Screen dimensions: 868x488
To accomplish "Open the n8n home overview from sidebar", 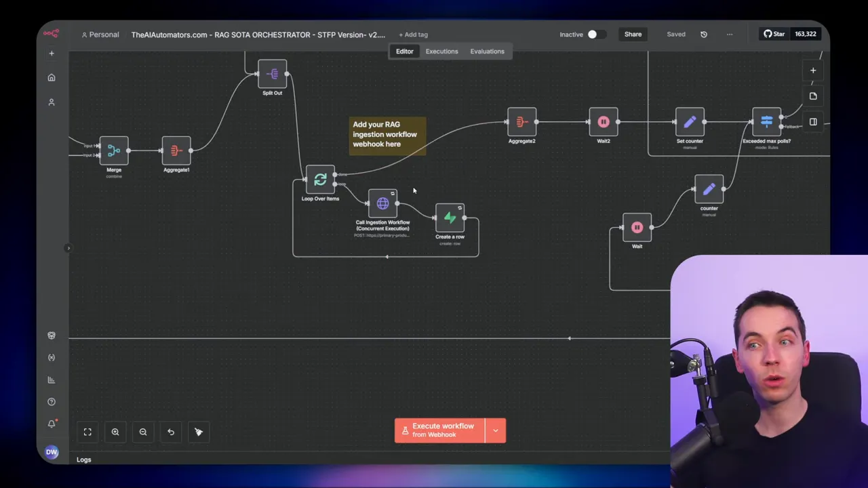I will (51, 77).
